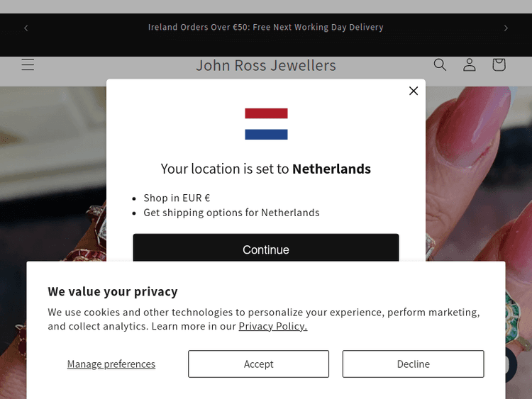The image size is (532, 399).
Task: Show previous announcement with left arrow
Action: [x=26, y=28]
